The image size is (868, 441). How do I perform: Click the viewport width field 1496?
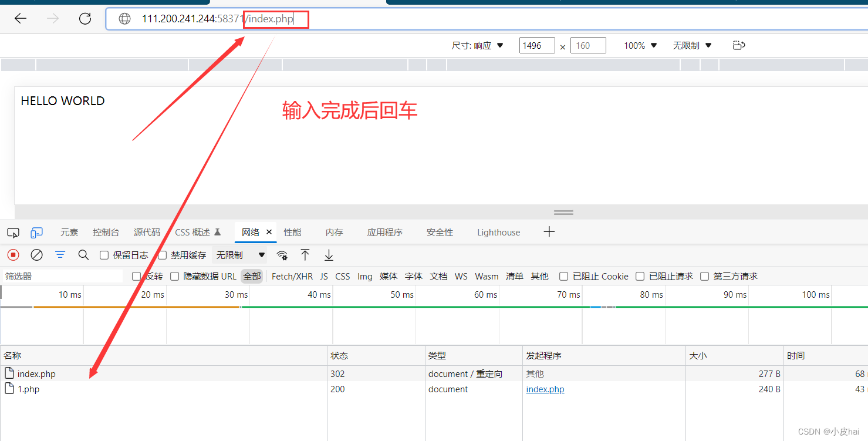[x=537, y=45]
